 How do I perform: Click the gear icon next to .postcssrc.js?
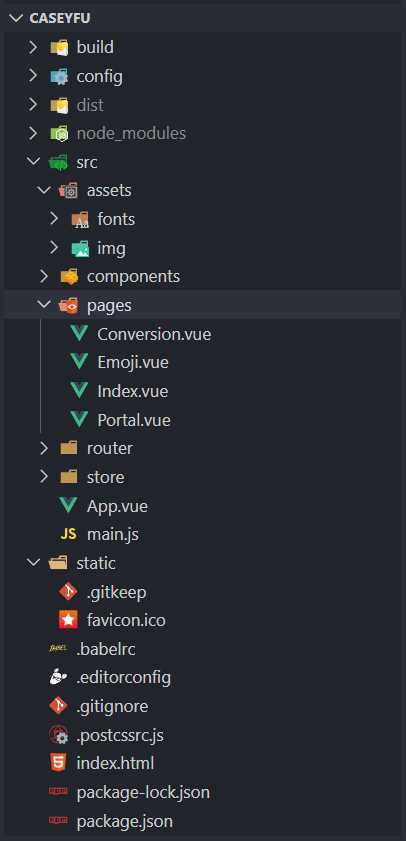click(x=58, y=735)
